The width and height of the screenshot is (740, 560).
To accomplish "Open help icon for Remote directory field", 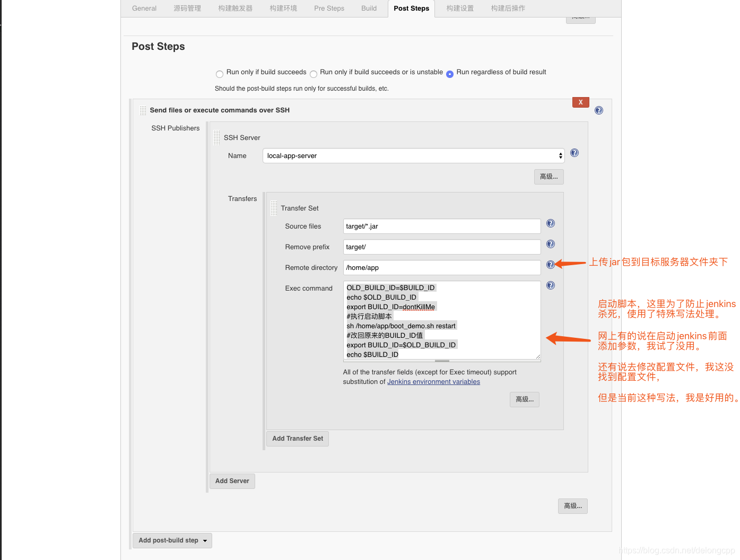I will coord(550,265).
